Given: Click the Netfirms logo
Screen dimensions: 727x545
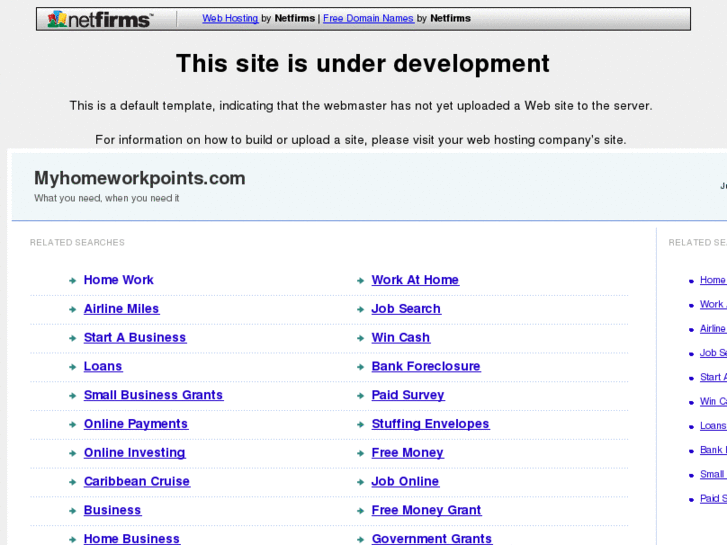Looking at the screenshot, I should click(x=100, y=19).
